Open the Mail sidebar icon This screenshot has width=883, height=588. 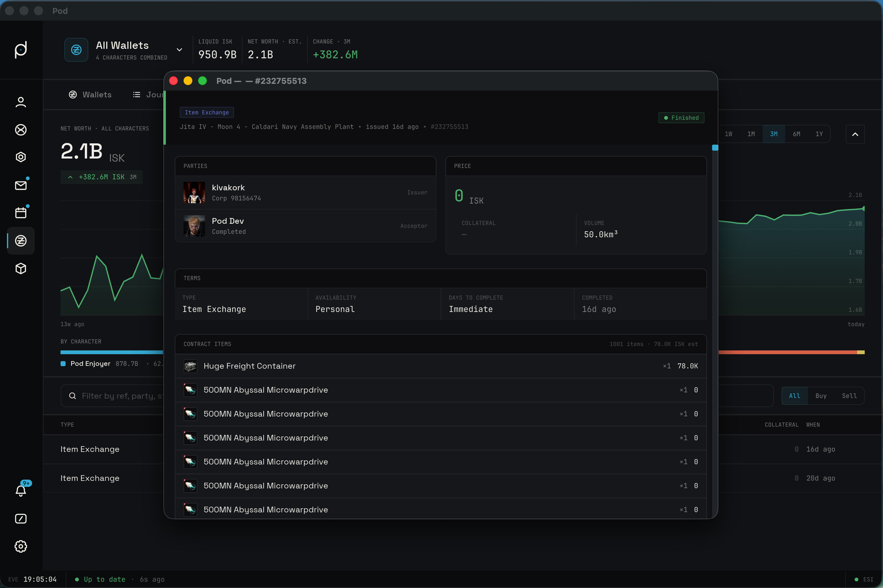(x=20, y=185)
